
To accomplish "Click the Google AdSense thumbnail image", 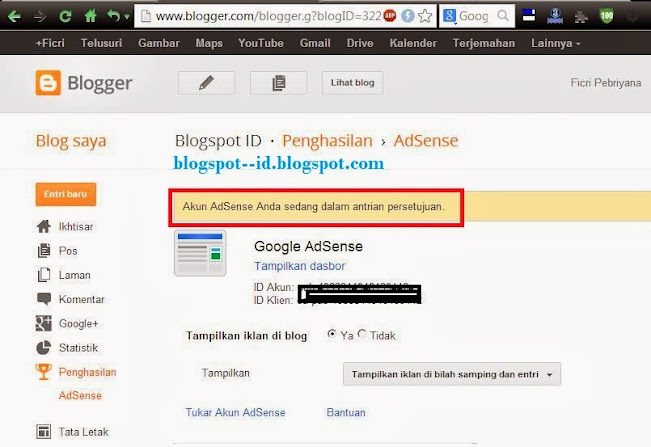I will 200,253.
